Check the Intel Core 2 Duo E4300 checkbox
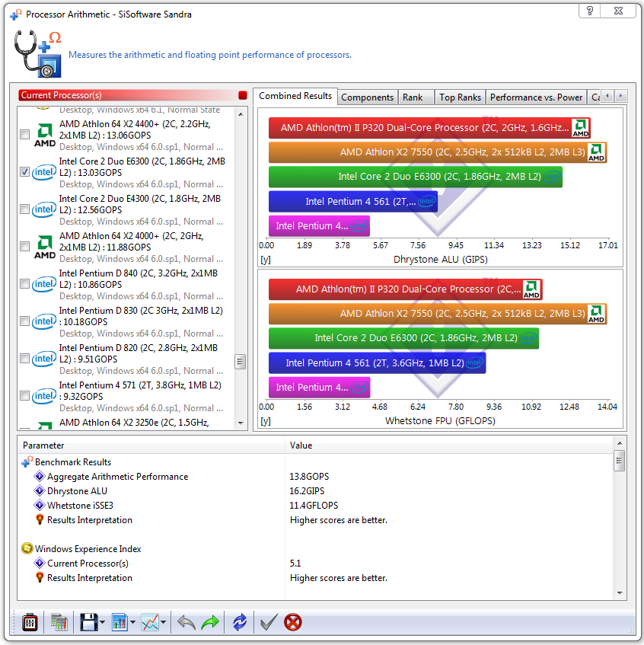The image size is (644, 645). click(24, 209)
